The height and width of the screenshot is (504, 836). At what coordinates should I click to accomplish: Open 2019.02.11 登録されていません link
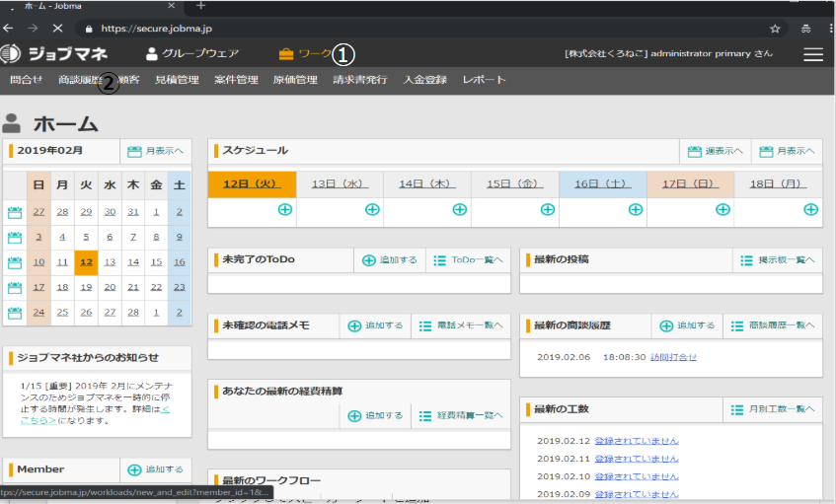[637, 459]
